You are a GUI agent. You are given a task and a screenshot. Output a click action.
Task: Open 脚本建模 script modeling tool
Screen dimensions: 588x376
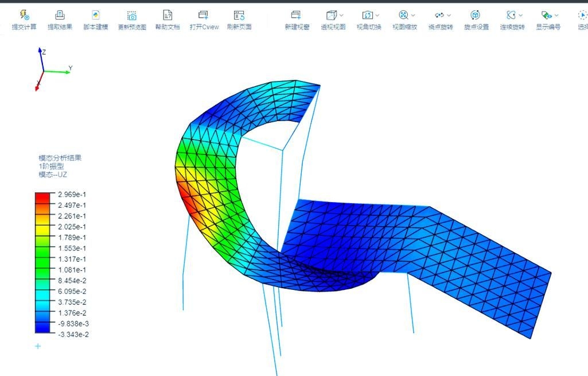[x=95, y=15]
